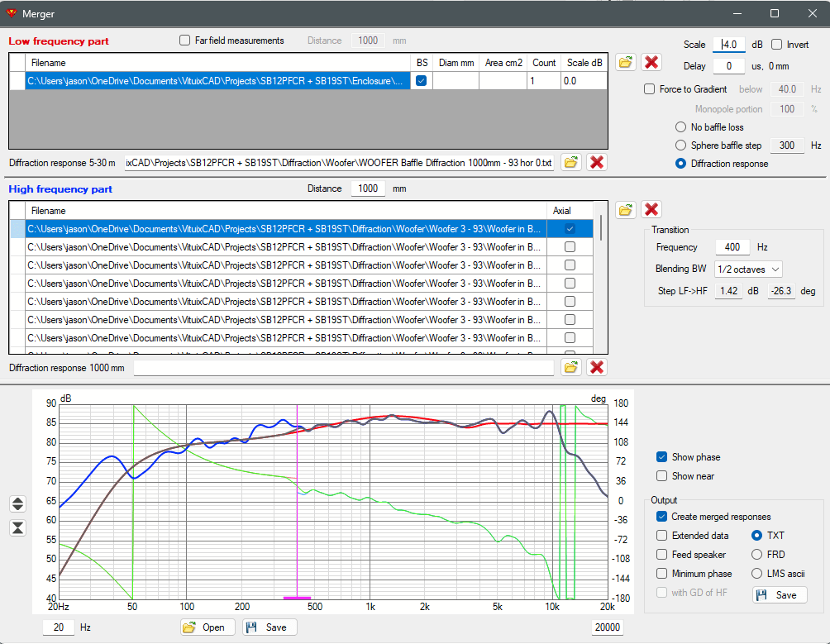The height and width of the screenshot is (644, 830).
Task: Click graph maximum frequency 20000 field
Action: point(607,627)
